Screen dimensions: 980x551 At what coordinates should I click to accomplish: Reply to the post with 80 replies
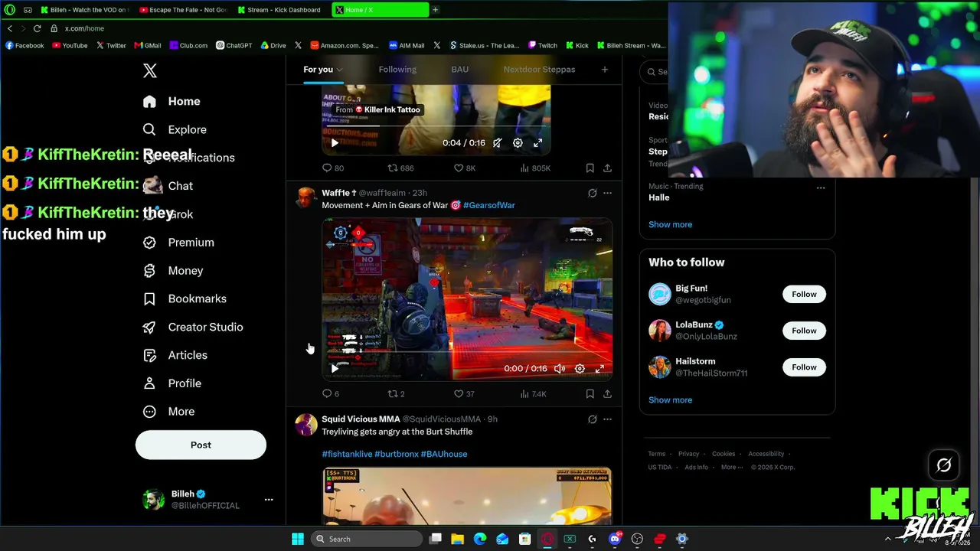coord(332,168)
